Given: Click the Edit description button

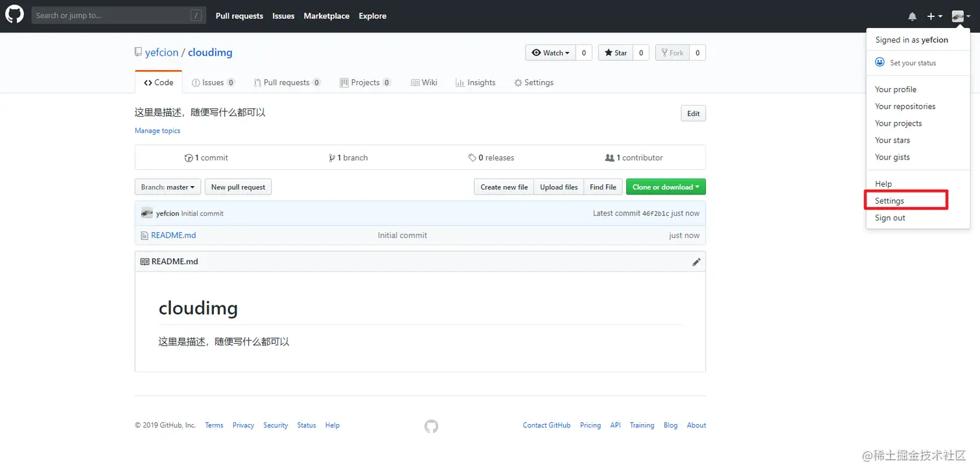Looking at the screenshot, I should click(693, 113).
